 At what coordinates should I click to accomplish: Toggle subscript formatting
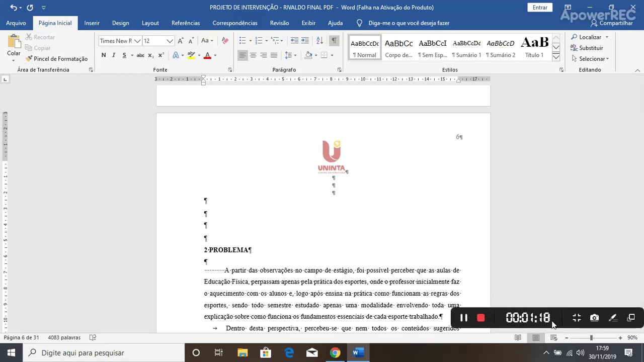151,55
